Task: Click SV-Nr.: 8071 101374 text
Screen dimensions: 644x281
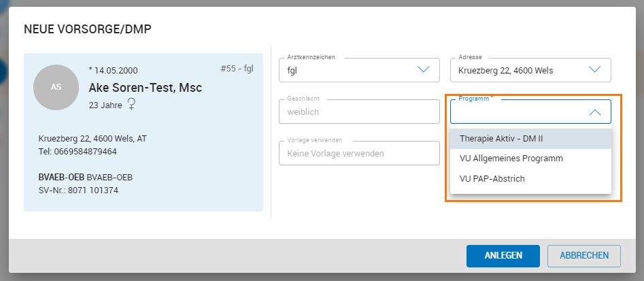Action: tap(78, 191)
